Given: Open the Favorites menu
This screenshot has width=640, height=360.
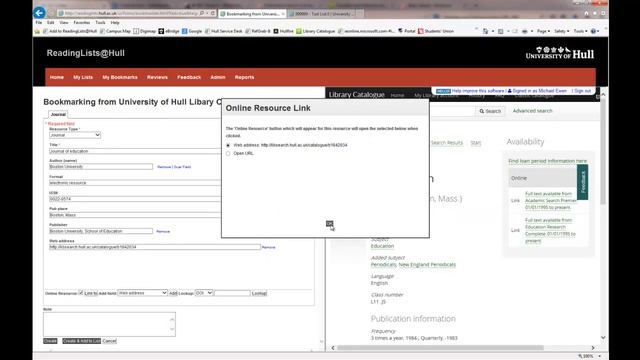Looking at the screenshot, I should pos(82,22).
